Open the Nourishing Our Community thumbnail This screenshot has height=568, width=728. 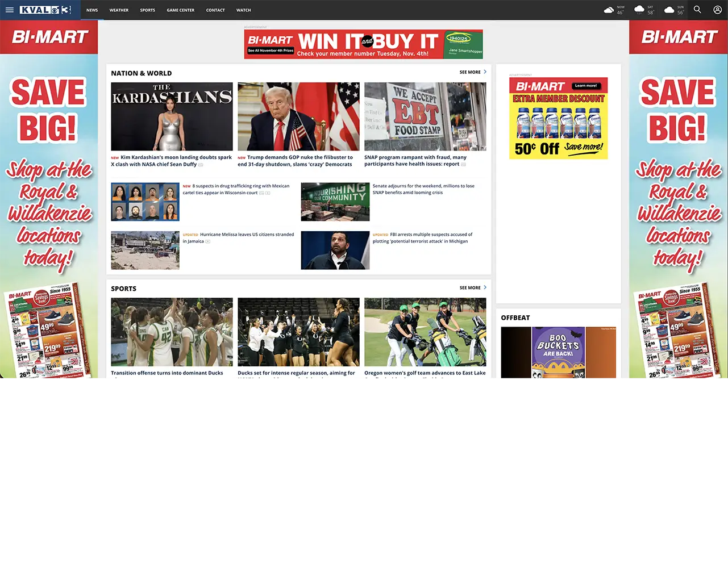[335, 202]
